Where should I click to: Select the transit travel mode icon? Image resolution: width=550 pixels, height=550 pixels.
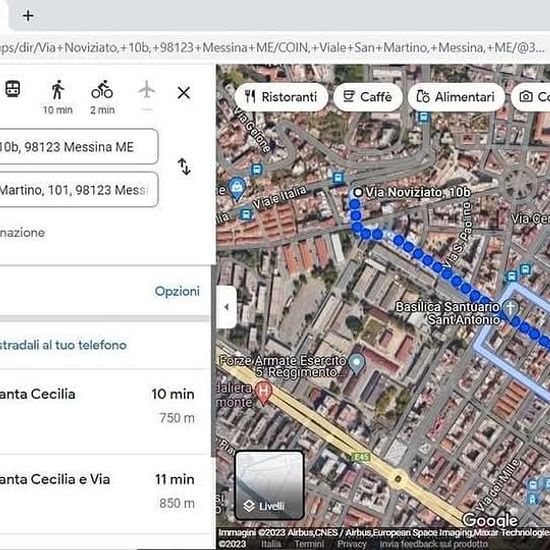pos(13,89)
